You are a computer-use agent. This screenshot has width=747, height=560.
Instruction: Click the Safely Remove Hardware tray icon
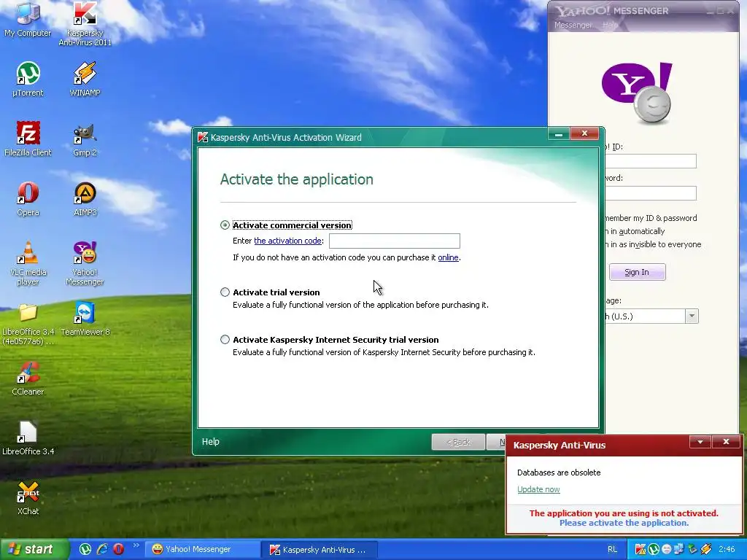point(692,549)
